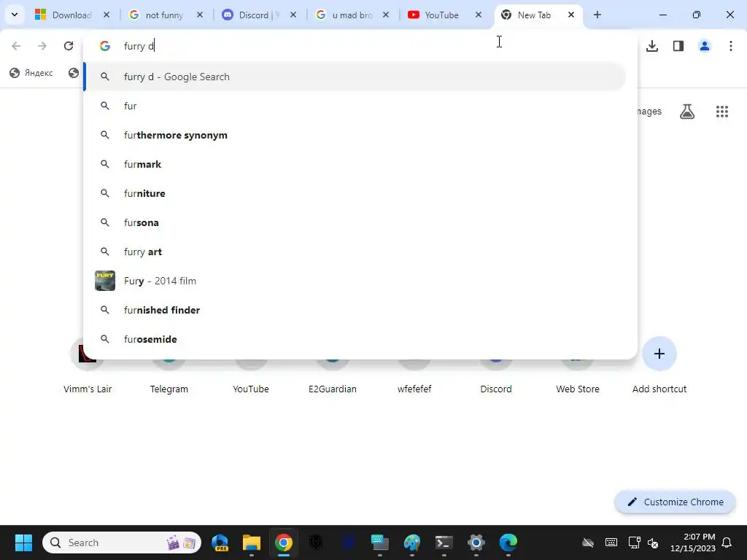The width and height of the screenshot is (747, 560).
Task: Open the Vimm's Lair shortcut
Action: pyautogui.click(x=88, y=367)
